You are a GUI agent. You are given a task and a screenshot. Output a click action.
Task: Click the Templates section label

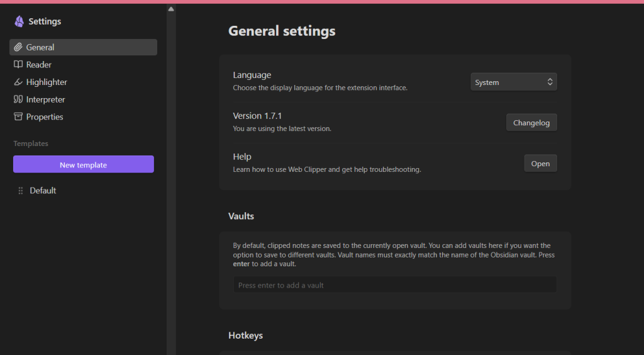pyautogui.click(x=31, y=144)
